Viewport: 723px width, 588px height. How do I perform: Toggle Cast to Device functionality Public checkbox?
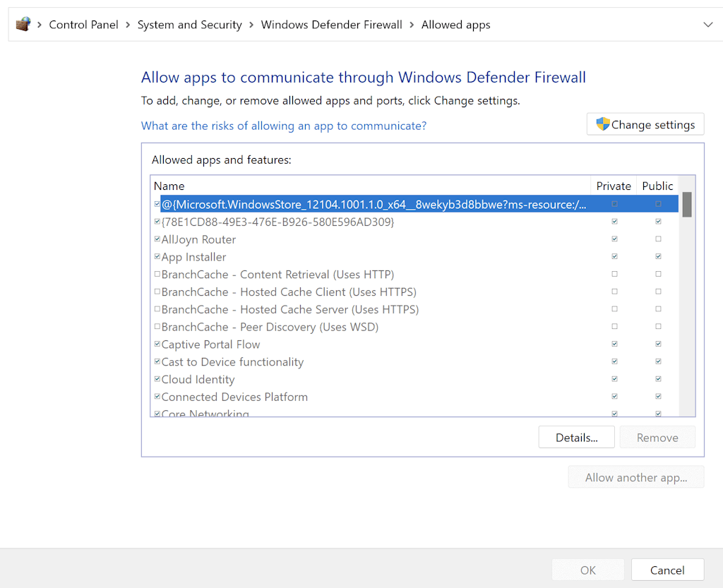click(659, 361)
